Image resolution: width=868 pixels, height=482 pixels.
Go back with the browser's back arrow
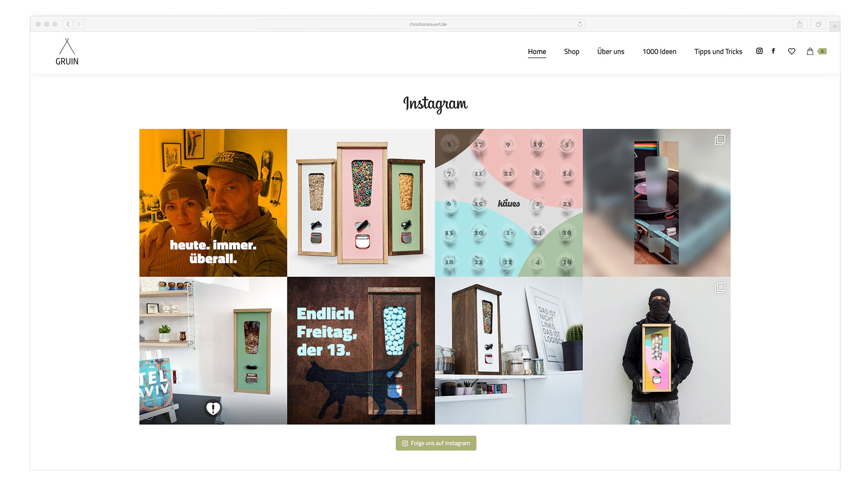[x=68, y=24]
